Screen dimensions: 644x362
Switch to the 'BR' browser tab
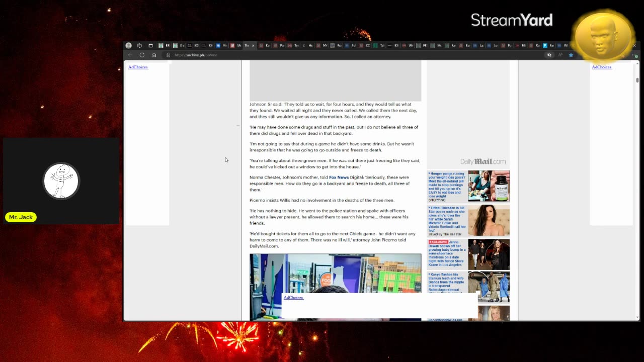165,45
